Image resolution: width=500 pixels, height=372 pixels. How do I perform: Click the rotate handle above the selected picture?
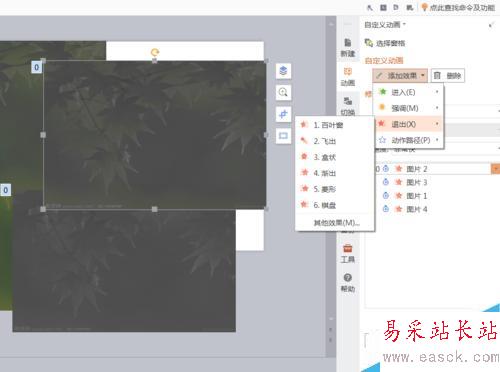point(155,52)
